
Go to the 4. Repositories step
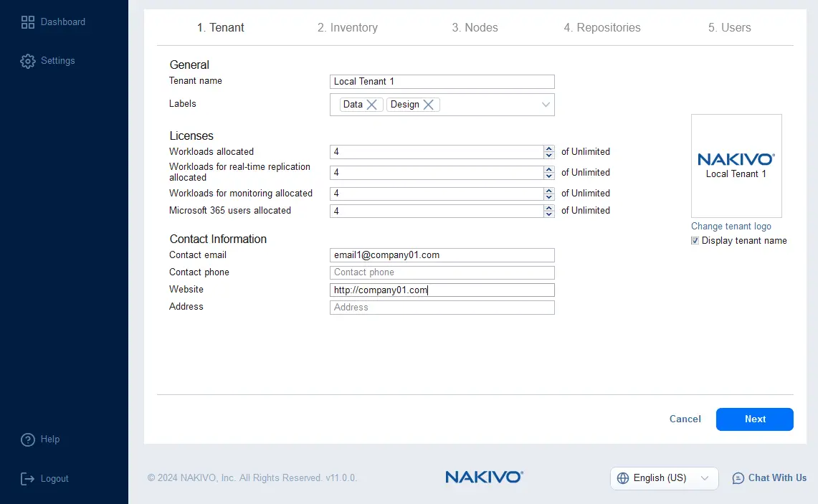(x=601, y=28)
